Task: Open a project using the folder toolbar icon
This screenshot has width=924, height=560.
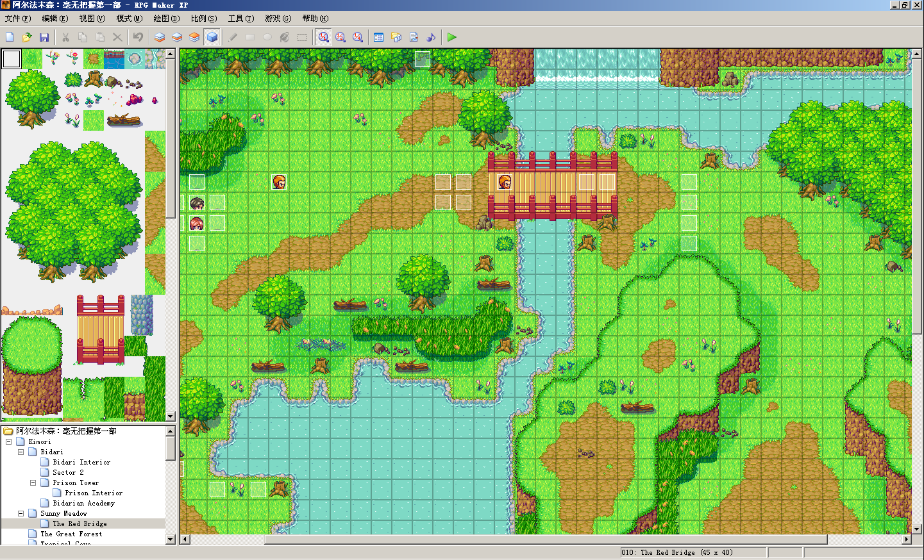Action: (x=27, y=37)
